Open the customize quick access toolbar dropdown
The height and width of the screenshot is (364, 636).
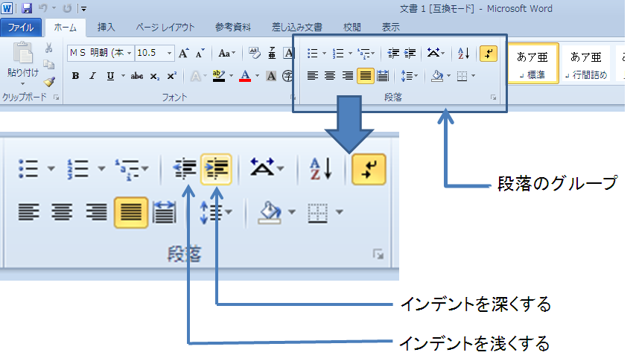[83, 8]
